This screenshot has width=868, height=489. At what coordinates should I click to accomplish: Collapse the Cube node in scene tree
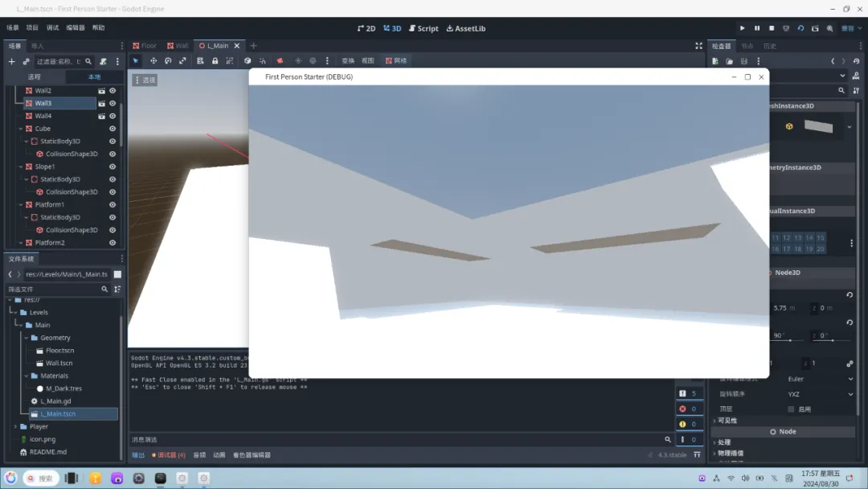[x=21, y=129]
